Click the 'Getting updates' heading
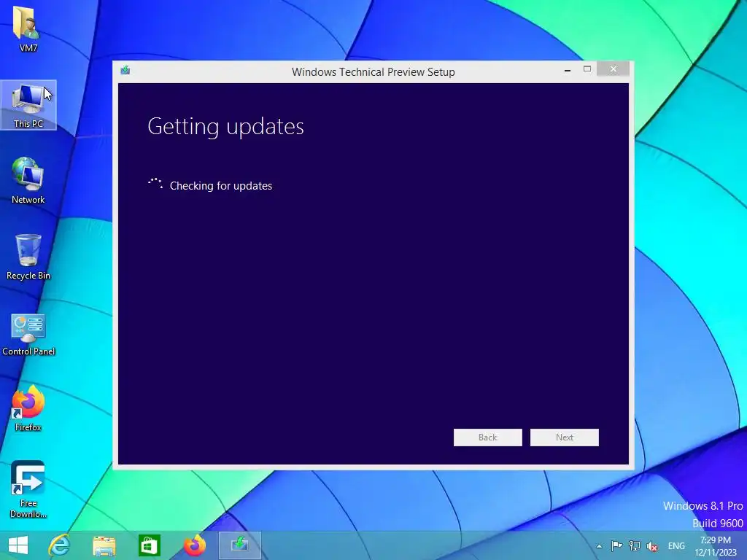The width and height of the screenshot is (747, 560). (225, 127)
